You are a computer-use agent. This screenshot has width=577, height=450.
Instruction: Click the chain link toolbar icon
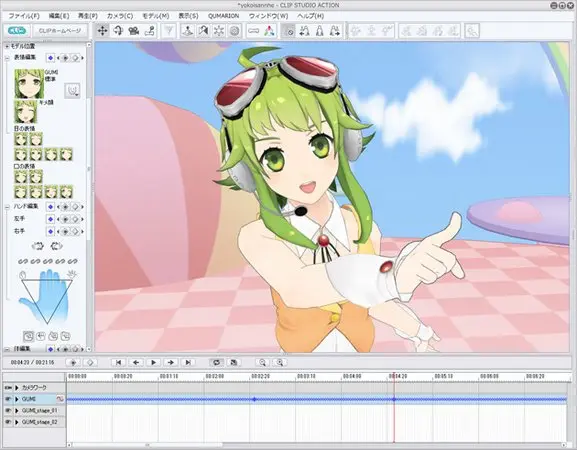click(x=253, y=31)
